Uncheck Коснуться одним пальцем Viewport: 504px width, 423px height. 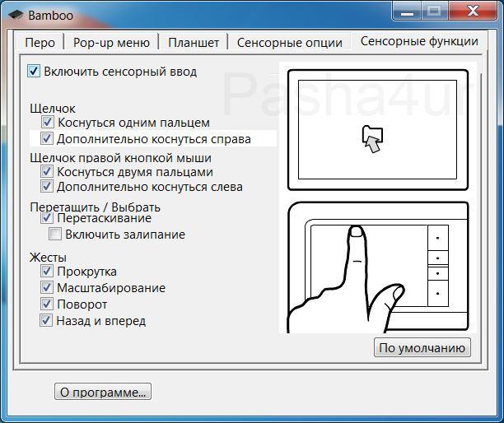pos(47,122)
